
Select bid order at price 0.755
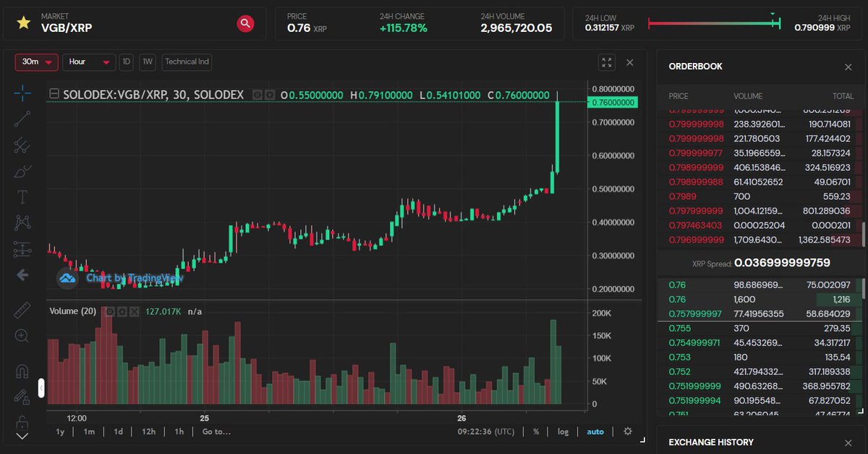tap(758, 328)
